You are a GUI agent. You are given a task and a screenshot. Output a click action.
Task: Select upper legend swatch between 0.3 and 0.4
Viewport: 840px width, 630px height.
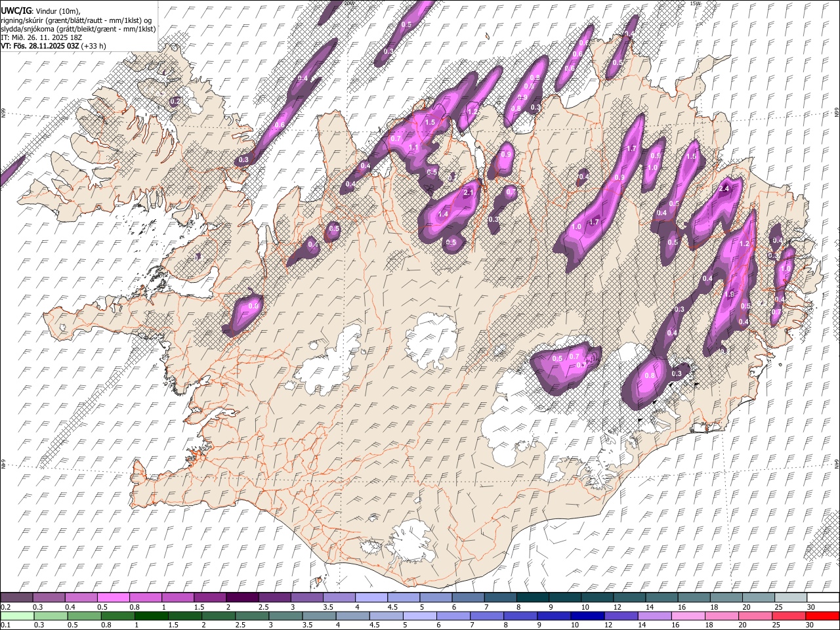(x=49, y=597)
